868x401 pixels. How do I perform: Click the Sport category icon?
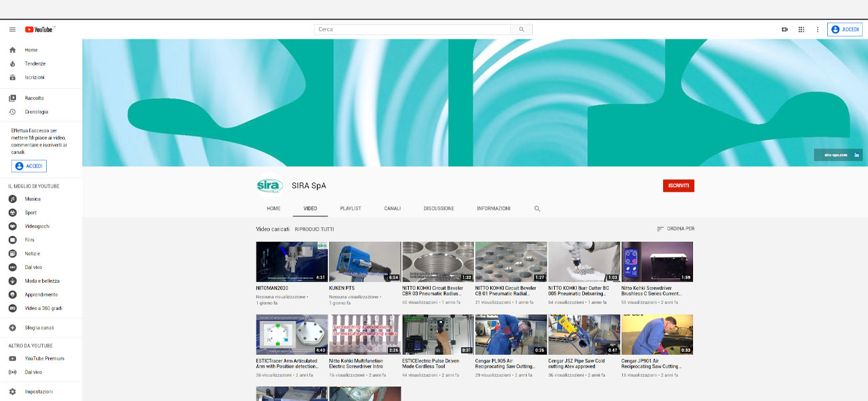pos(12,213)
